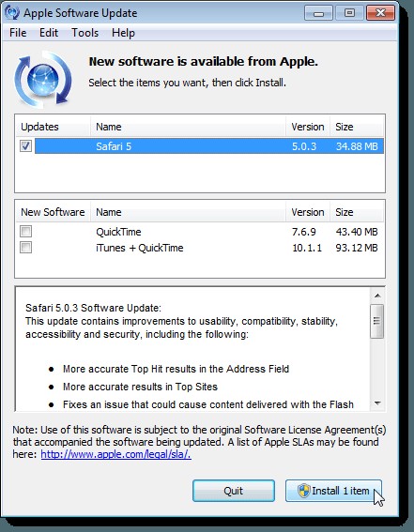Click the 5.0.3 version value
Screen dimensions: 414x532
[x=304, y=146]
